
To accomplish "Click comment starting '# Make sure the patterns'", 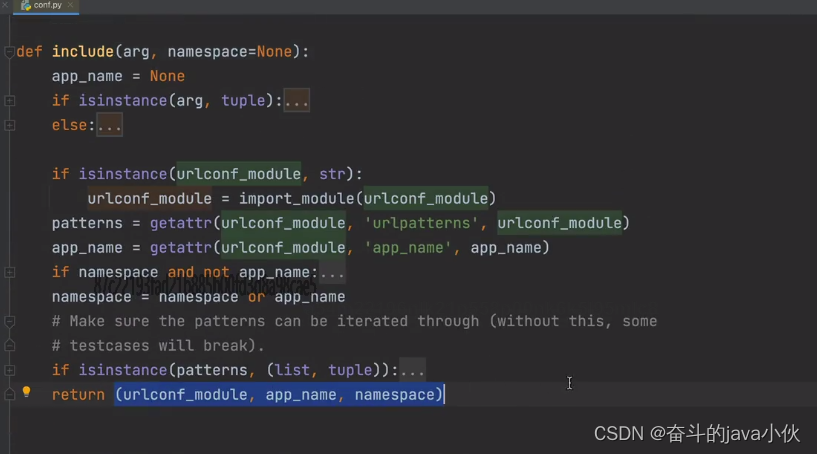I will coord(354,321).
